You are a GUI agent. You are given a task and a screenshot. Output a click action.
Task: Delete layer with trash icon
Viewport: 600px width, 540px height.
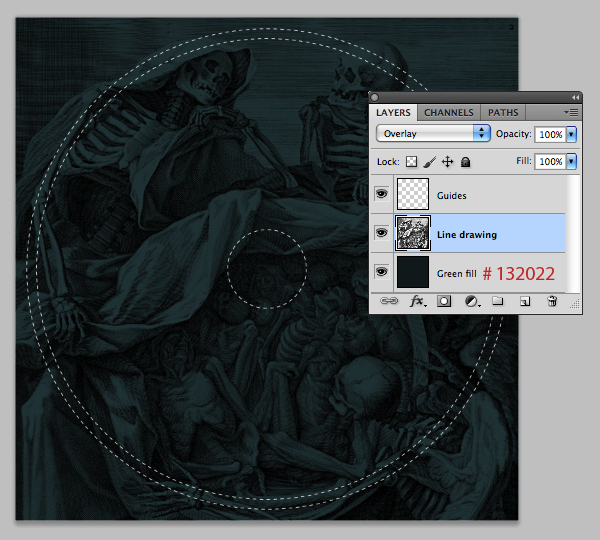tap(552, 301)
